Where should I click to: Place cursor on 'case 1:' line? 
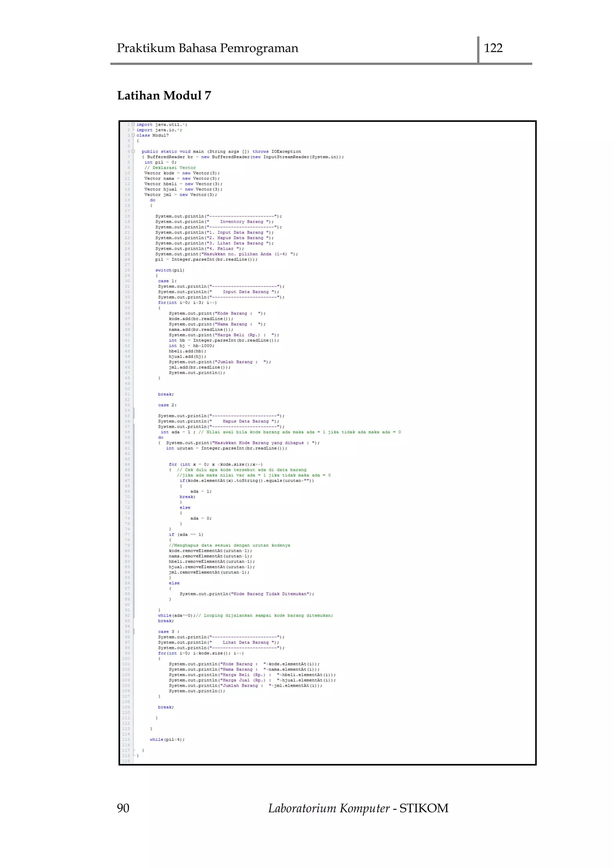(167, 281)
